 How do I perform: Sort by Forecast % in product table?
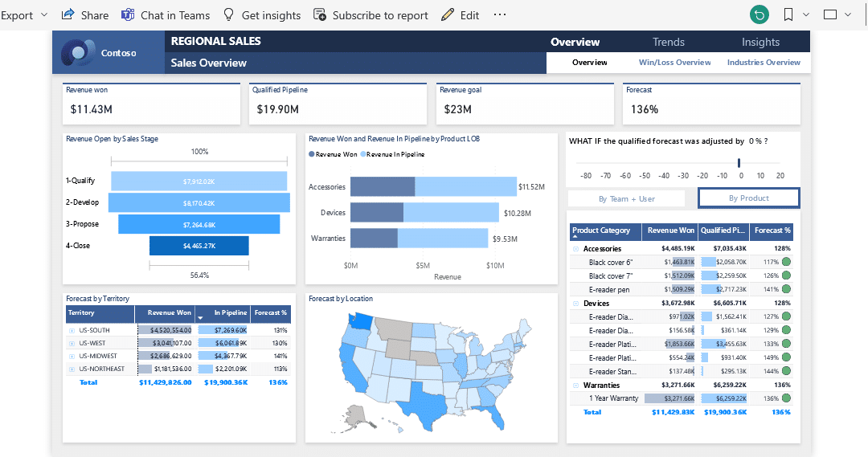772,231
